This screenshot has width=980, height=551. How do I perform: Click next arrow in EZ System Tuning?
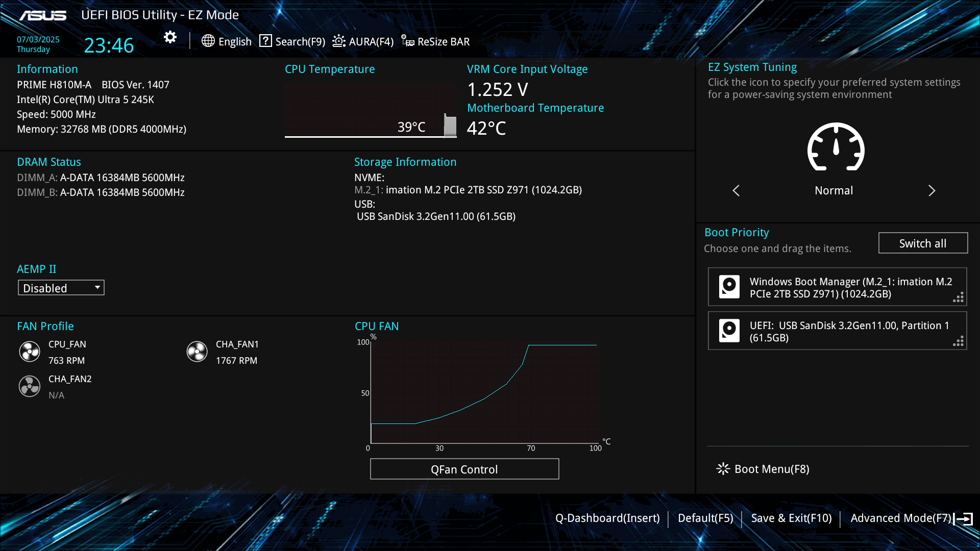(x=932, y=190)
